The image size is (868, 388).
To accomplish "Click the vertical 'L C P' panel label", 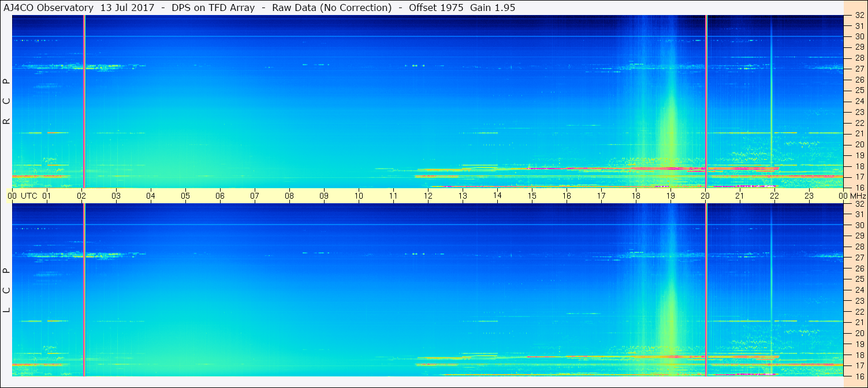I will (x=6, y=290).
